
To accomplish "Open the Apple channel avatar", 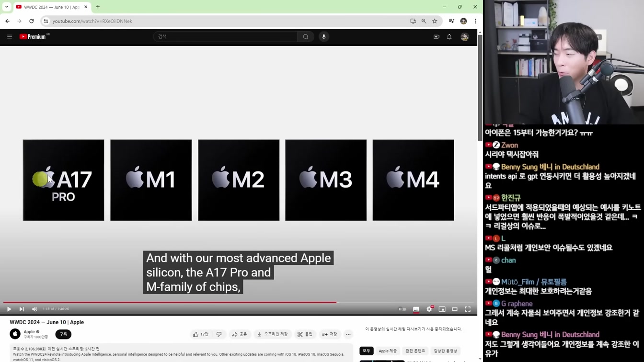I will pos(15,334).
